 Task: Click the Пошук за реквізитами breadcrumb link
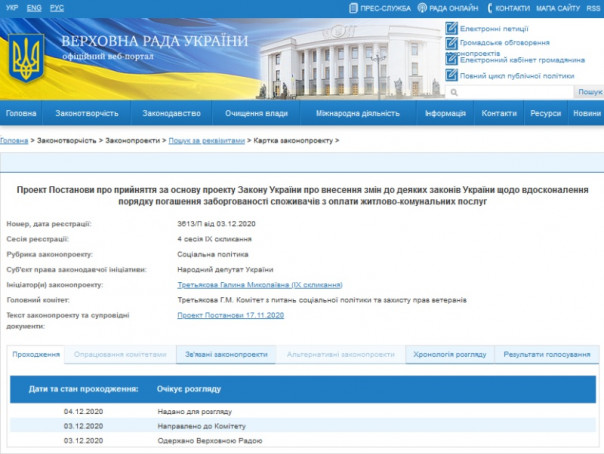[x=207, y=142]
